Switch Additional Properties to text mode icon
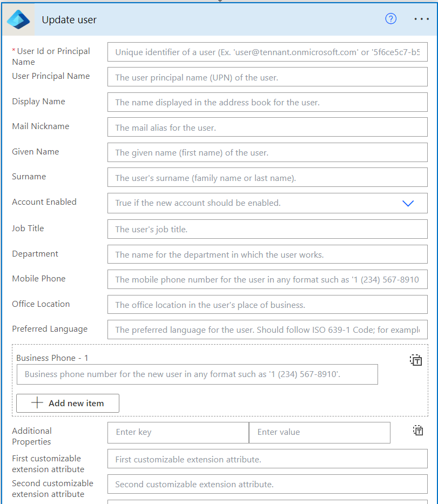This screenshot has width=438, height=504. 417,431
